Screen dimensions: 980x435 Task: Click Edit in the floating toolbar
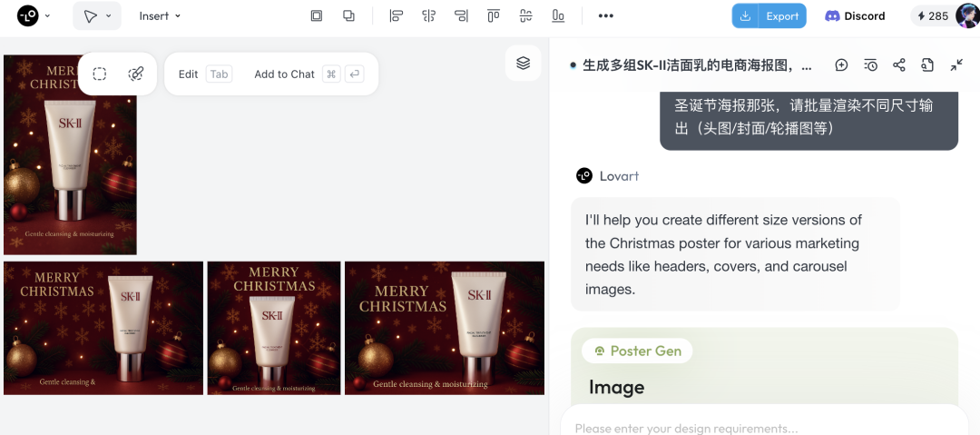tap(188, 74)
